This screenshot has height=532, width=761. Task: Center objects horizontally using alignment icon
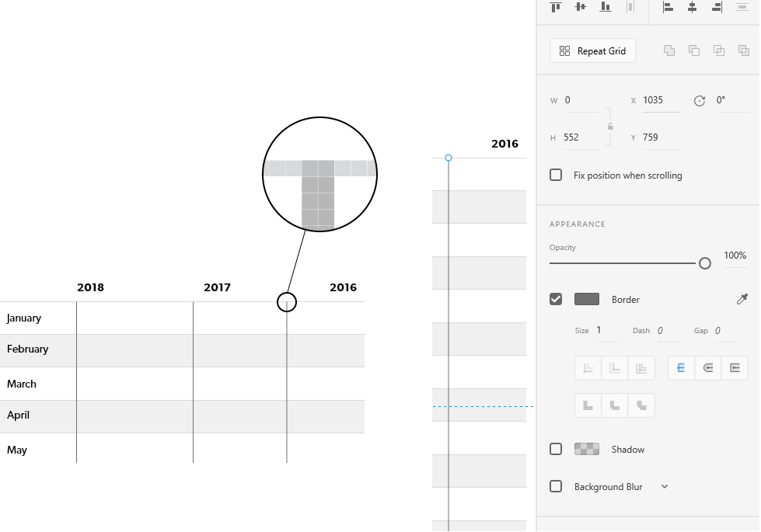point(692,6)
